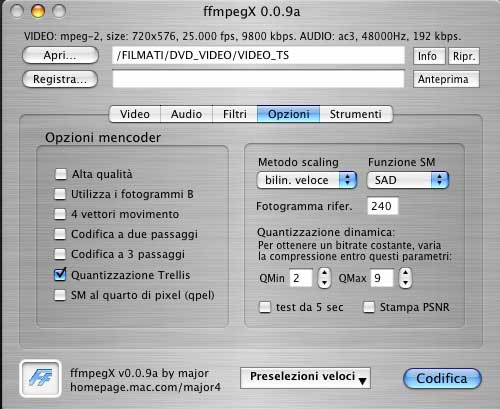Switch to the Video tab

[135, 114]
